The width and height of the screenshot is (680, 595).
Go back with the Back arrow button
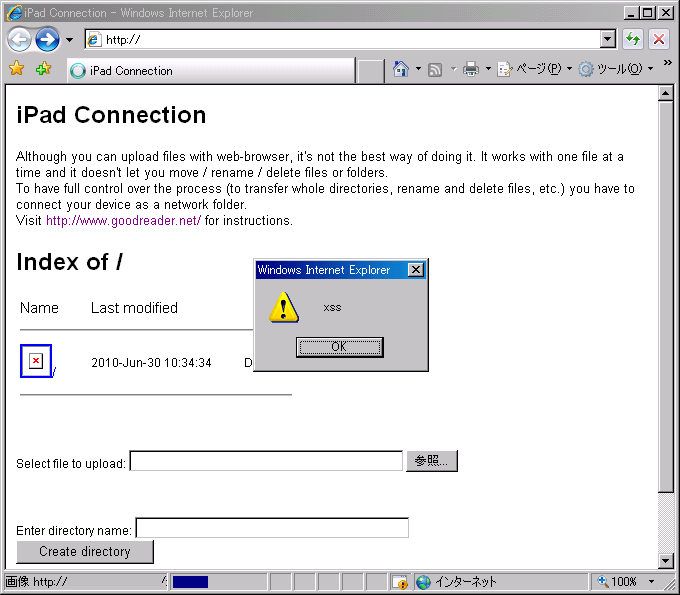tap(19, 40)
